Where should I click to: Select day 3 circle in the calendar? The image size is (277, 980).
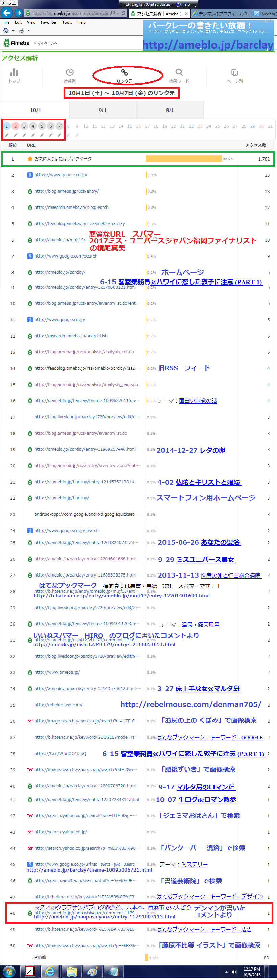[24, 126]
